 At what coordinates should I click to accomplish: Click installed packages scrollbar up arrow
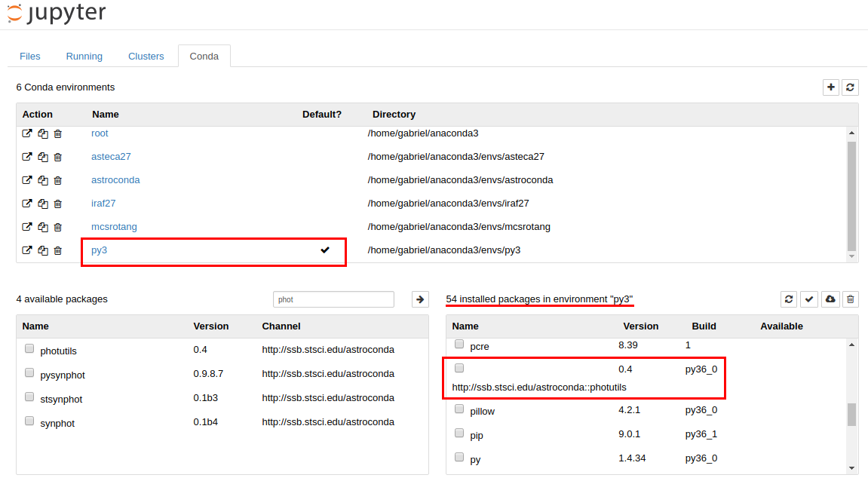click(x=851, y=345)
